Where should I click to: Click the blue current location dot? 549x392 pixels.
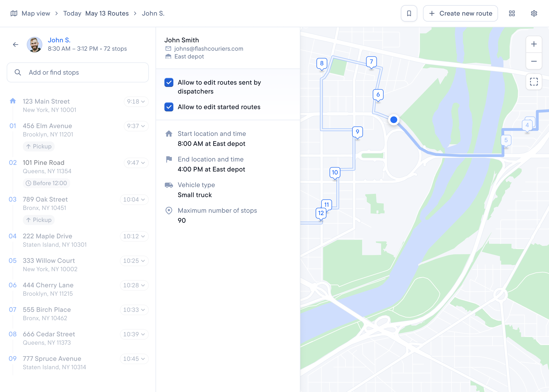pyautogui.click(x=394, y=120)
